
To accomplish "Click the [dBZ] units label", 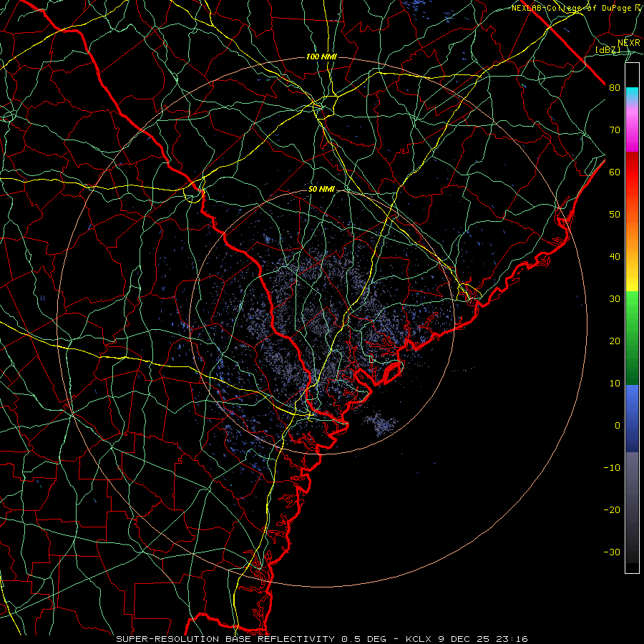I will click(x=608, y=50).
